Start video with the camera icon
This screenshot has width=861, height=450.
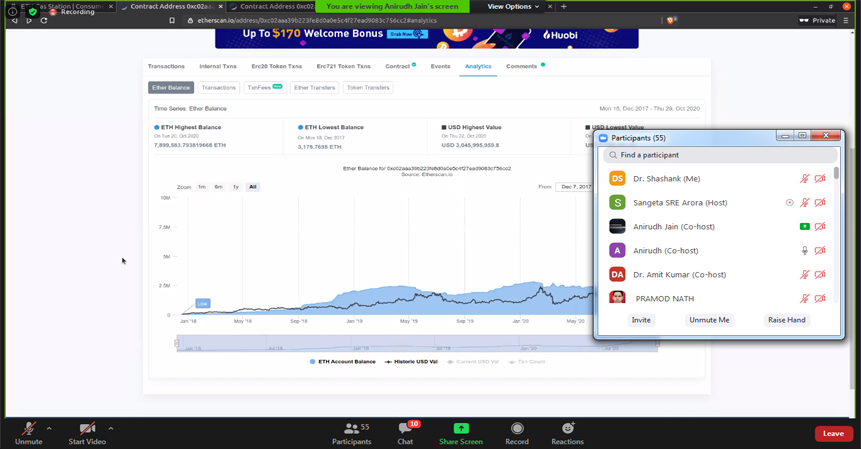[x=87, y=428]
